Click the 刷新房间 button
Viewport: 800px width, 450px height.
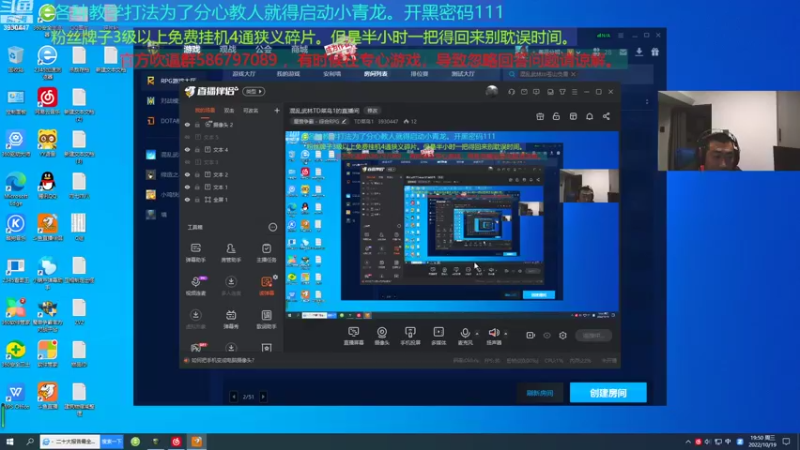pos(540,393)
